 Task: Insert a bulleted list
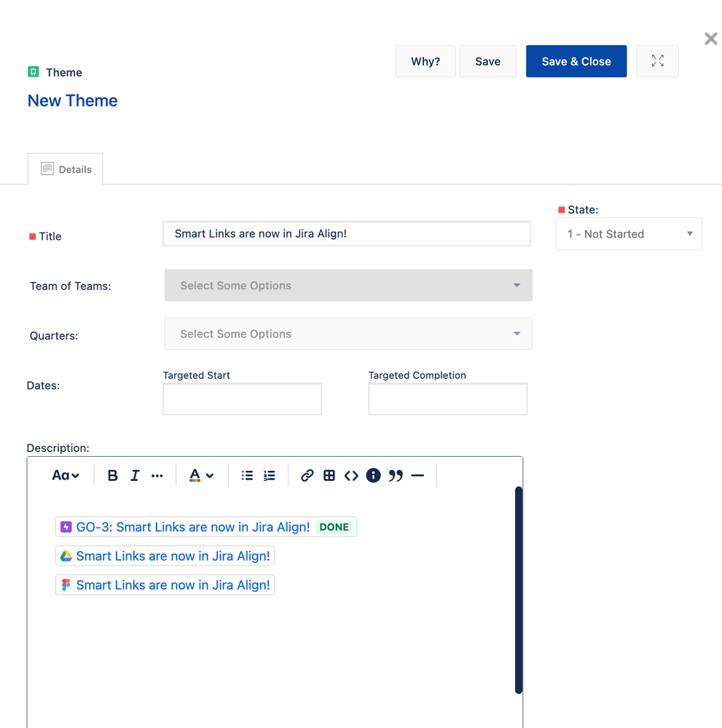pos(247,475)
